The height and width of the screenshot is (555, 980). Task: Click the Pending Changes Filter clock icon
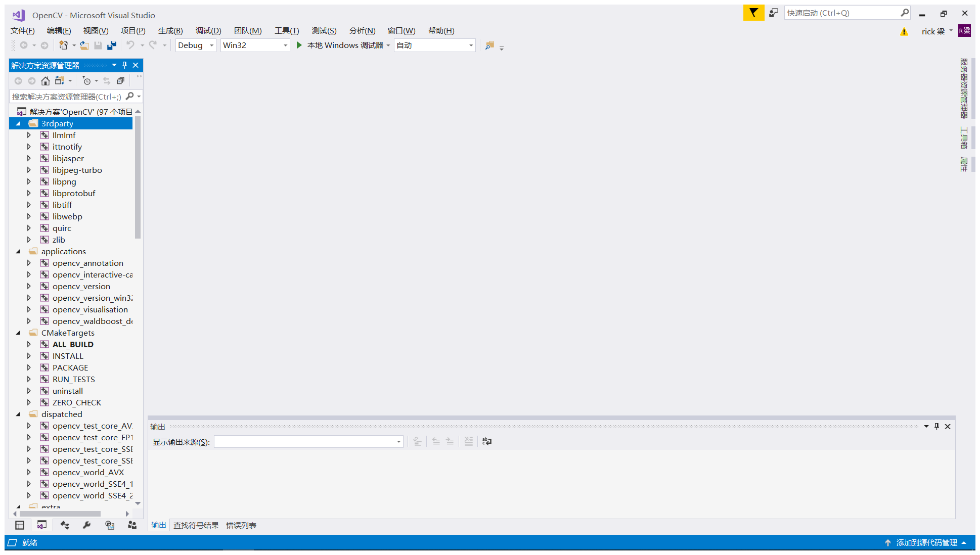(x=86, y=81)
